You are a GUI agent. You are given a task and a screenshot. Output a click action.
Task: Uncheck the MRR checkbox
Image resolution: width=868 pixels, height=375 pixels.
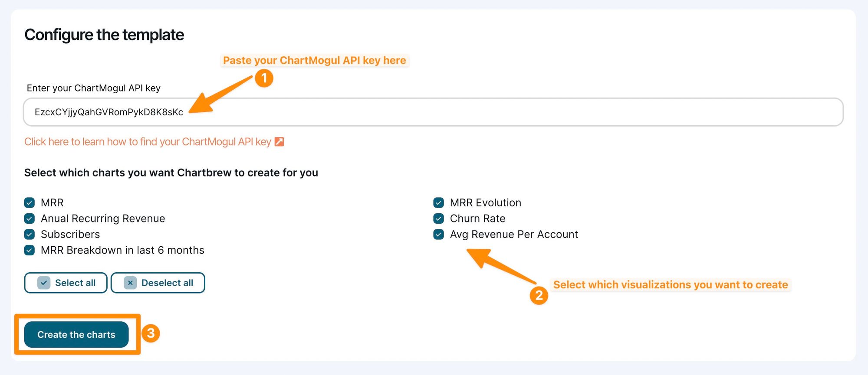pos(29,202)
